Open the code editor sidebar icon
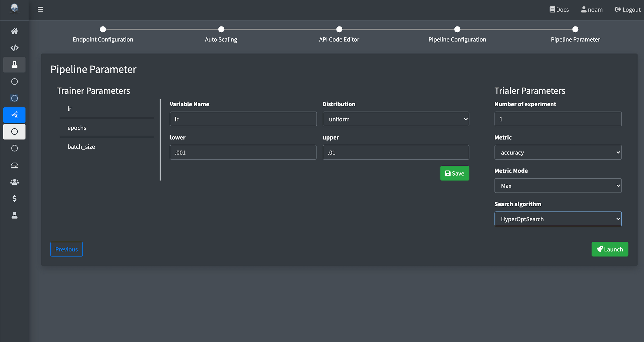Viewport: 644px width, 342px height. tap(14, 48)
